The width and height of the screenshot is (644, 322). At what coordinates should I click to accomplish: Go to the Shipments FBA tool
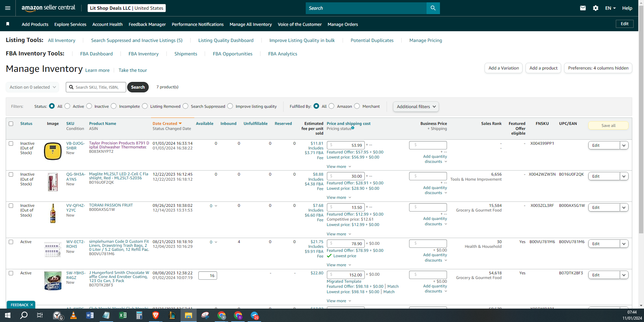click(186, 54)
